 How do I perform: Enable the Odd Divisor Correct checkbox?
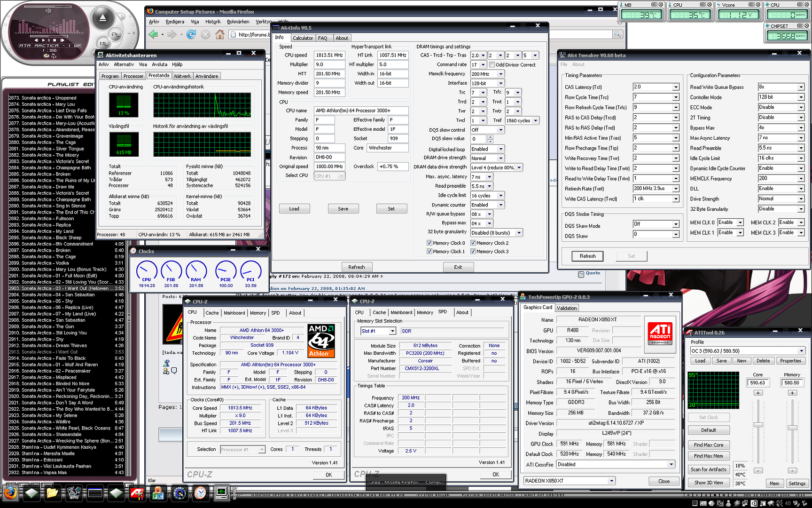(492, 65)
